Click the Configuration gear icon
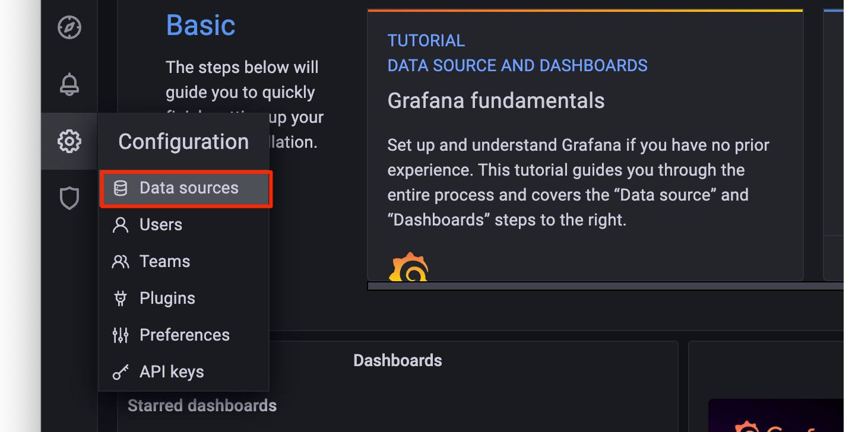 point(69,141)
